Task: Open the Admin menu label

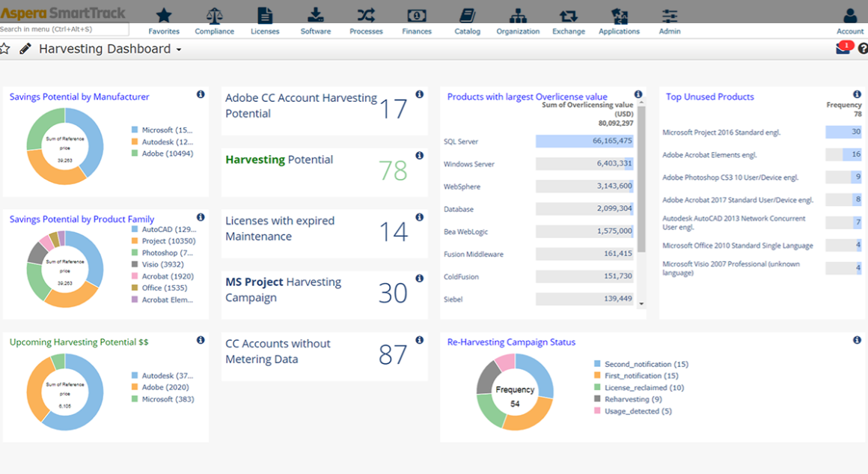Action: pyautogui.click(x=670, y=31)
